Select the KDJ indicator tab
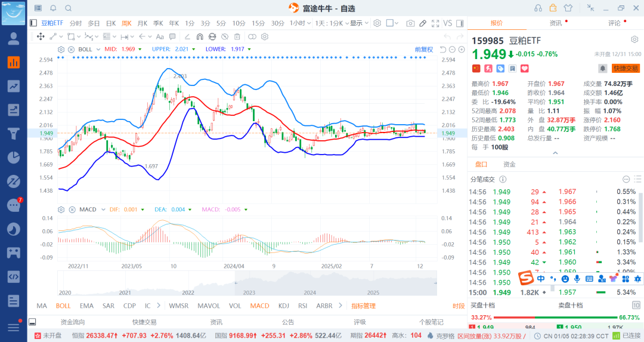 tap(284, 306)
